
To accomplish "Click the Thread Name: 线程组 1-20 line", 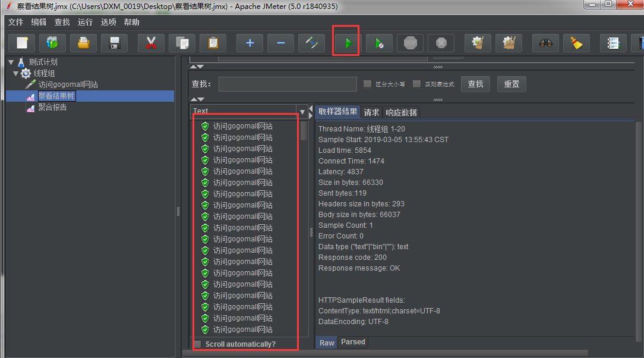I will [x=361, y=129].
